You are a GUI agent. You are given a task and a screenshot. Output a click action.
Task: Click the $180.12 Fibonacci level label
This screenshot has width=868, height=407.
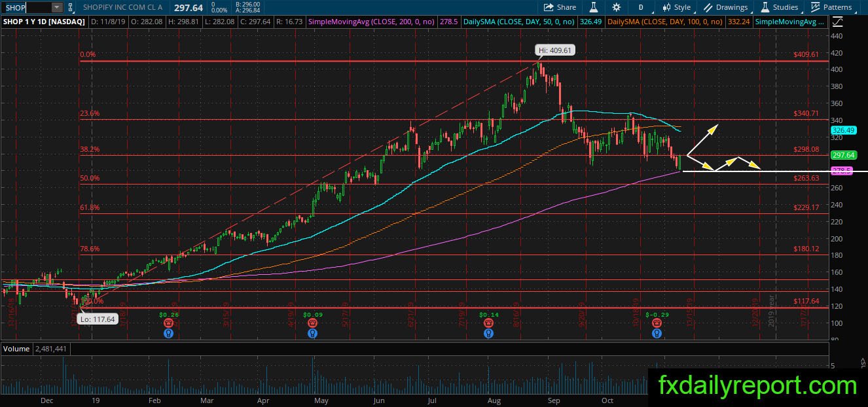(806, 249)
